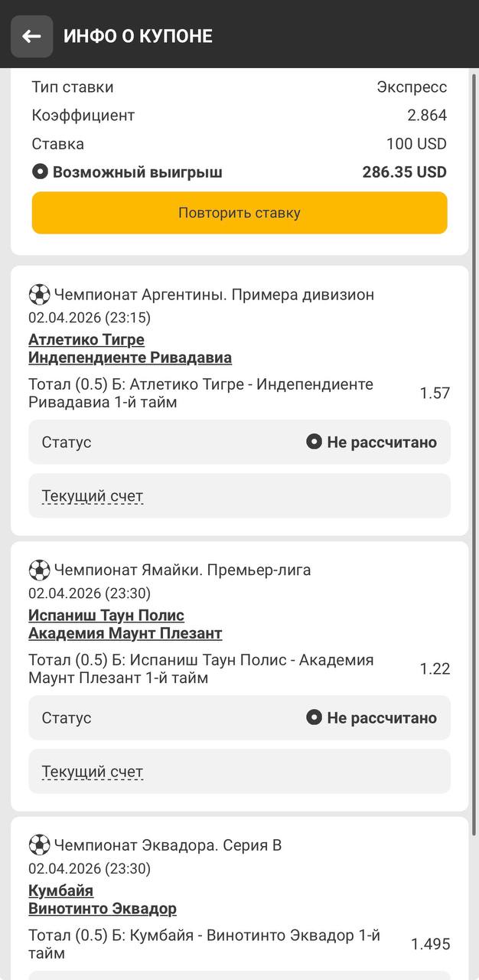
Task: Click the soccer ball icon for Argentina championship
Action: coord(39,295)
